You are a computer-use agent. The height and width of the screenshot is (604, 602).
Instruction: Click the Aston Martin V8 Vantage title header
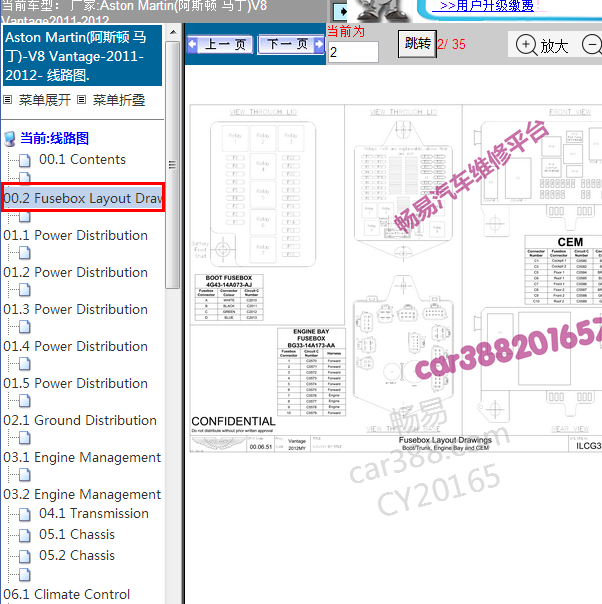pyautogui.click(x=82, y=55)
